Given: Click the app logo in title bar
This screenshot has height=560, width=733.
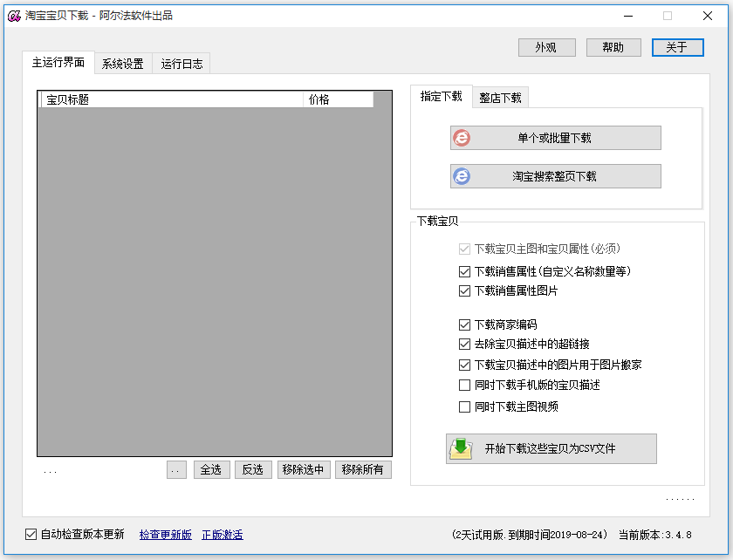Looking at the screenshot, I should point(13,15).
